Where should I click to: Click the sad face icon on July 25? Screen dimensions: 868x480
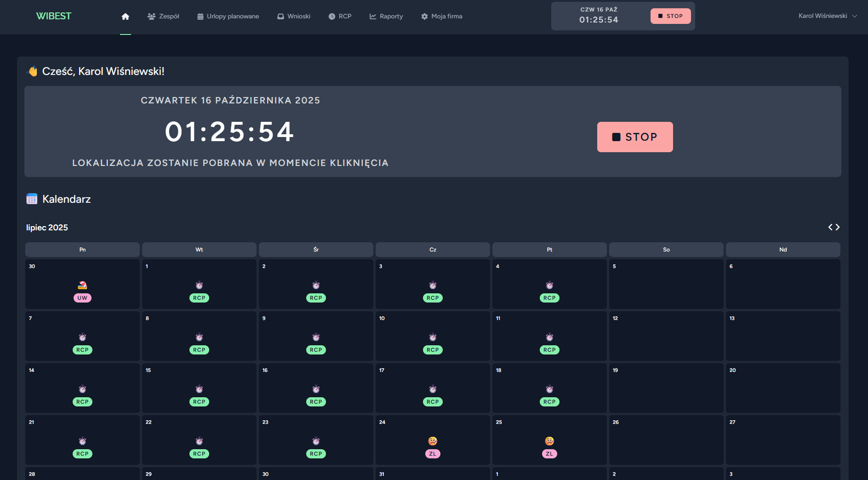[549, 441]
